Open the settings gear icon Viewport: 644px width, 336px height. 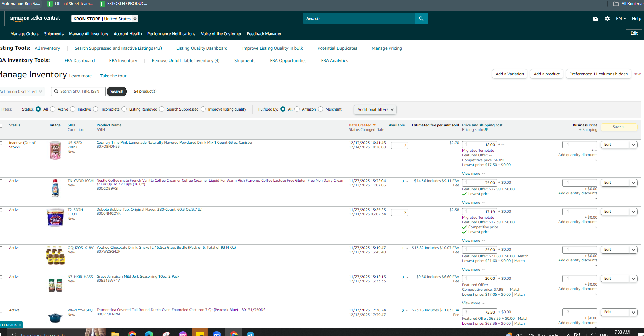click(607, 19)
